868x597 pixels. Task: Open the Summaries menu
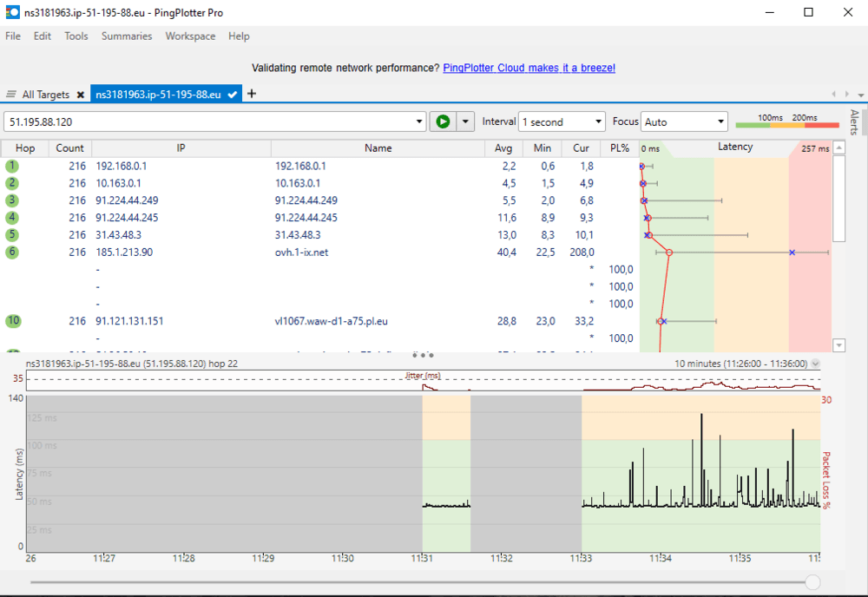point(127,36)
